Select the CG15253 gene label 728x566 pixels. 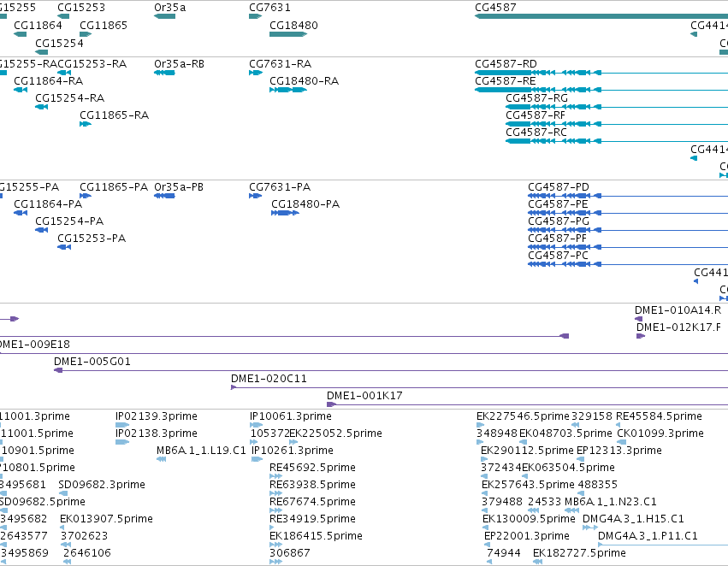pyautogui.click(x=81, y=8)
